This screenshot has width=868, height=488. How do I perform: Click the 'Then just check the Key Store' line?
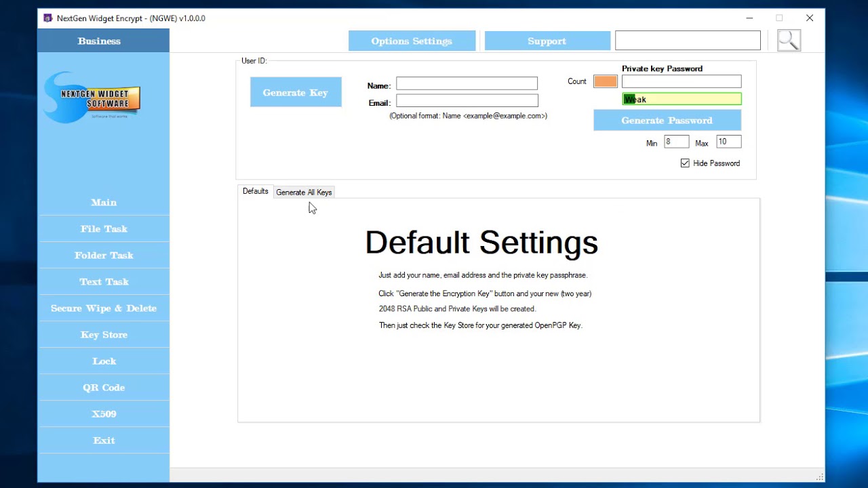pos(481,325)
